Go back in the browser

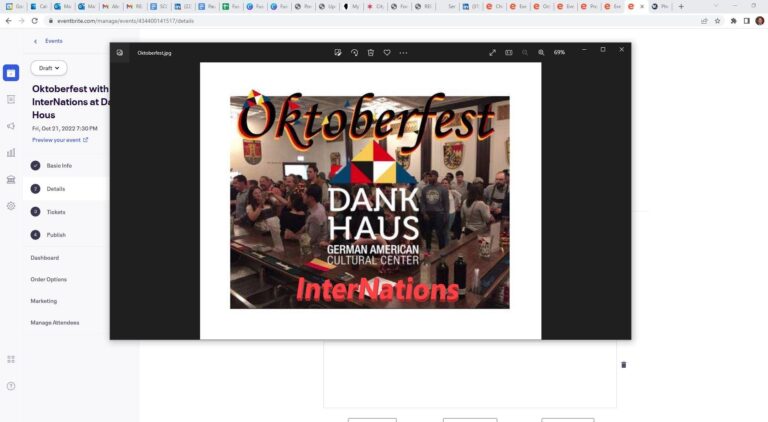[x=9, y=21]
